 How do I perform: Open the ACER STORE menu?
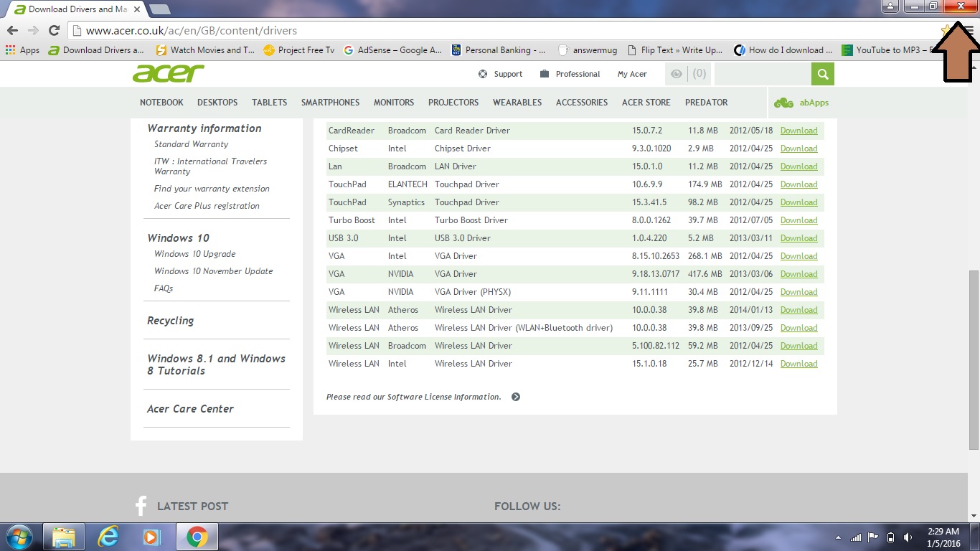(x=646, y=103)
